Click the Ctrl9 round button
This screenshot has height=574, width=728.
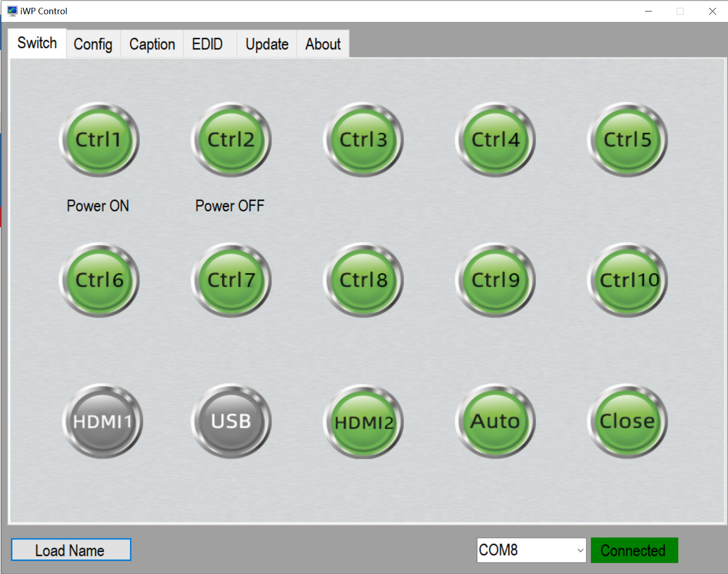coord(495,280)
